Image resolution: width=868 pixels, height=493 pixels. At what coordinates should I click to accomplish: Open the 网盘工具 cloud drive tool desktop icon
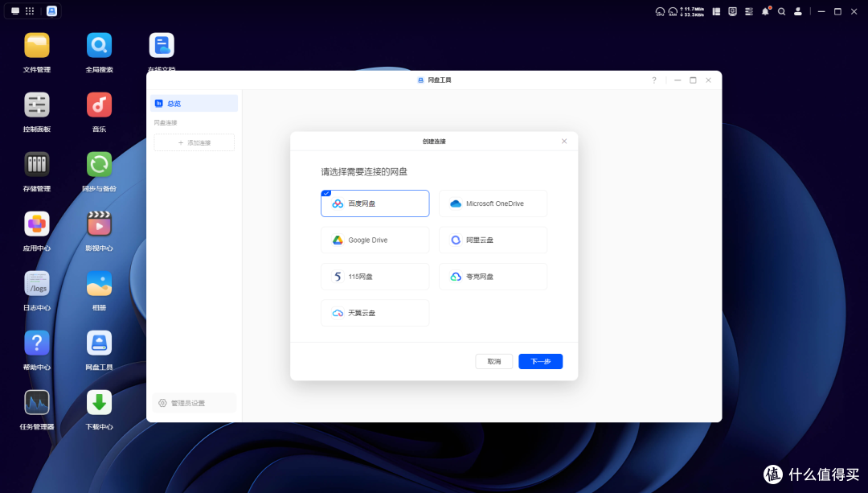(x=99, y=343)
